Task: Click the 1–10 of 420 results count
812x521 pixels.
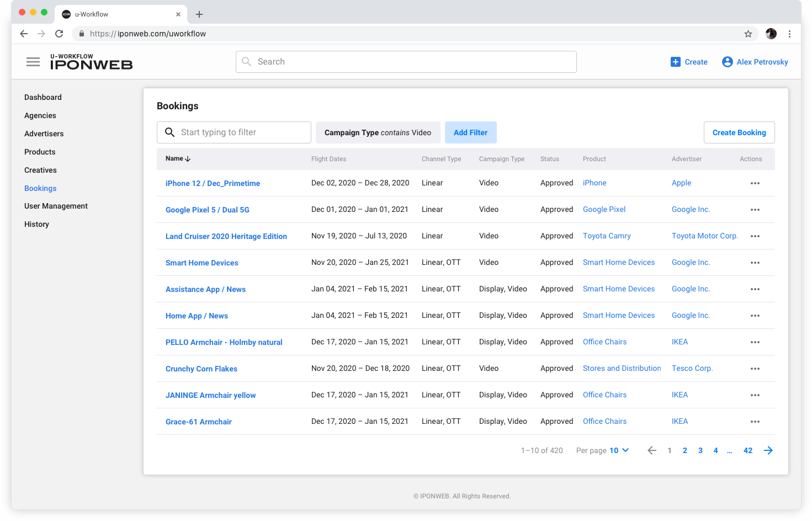Action: (542, 450)
